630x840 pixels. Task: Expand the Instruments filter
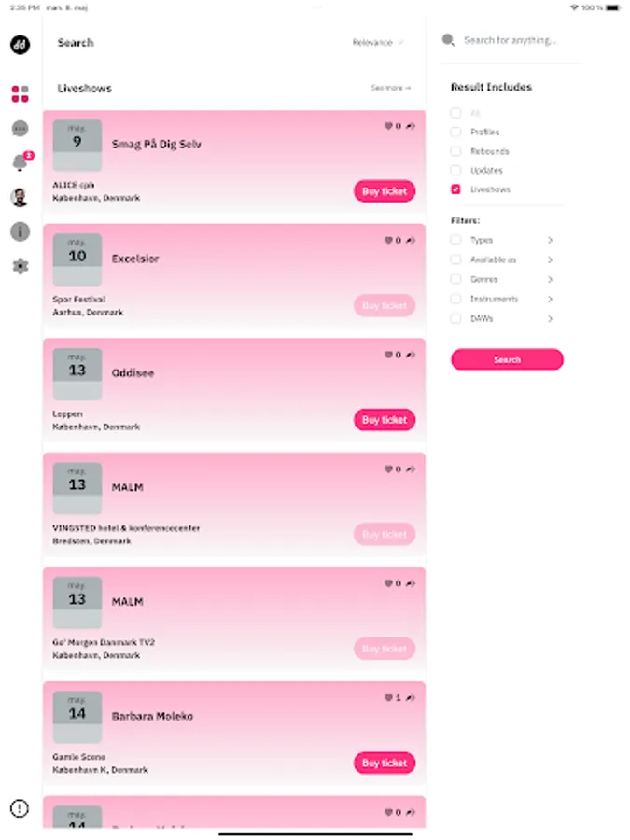(x=550, y=299)
